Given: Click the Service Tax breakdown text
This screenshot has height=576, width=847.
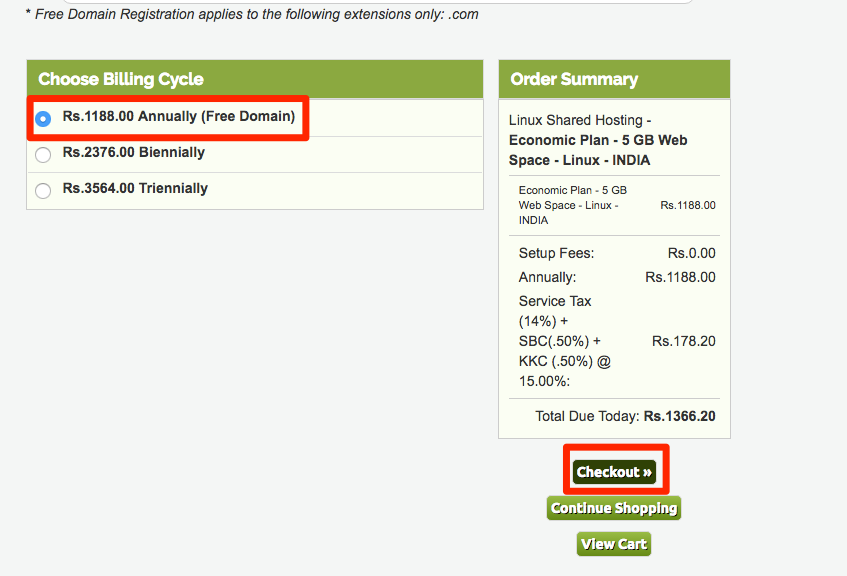Looking at the screenshot, I should [x=556, y=330].
